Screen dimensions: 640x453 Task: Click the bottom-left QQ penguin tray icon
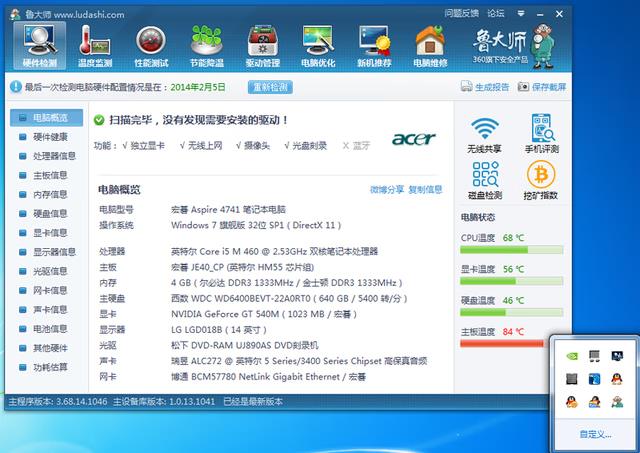(x=572, y=402)
